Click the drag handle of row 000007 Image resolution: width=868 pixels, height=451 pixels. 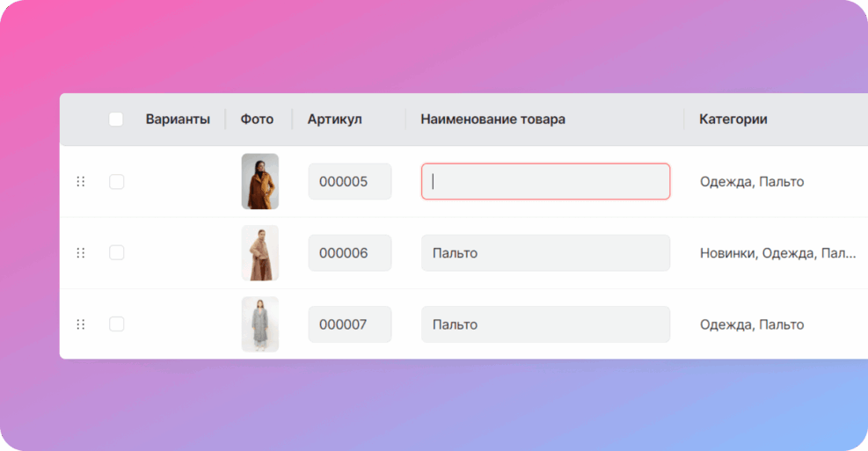(x=81, y=324)
